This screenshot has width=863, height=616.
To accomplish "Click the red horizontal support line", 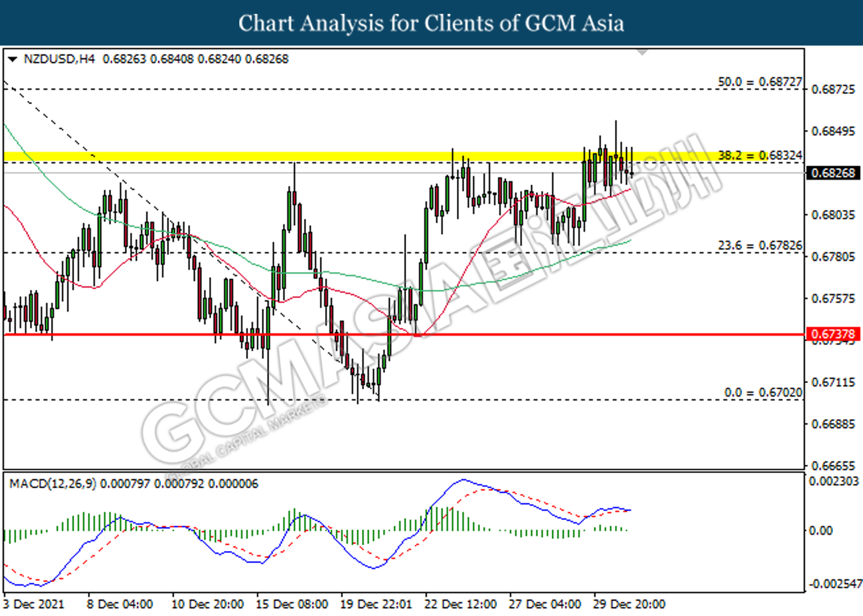I will (x=404, y=334).
